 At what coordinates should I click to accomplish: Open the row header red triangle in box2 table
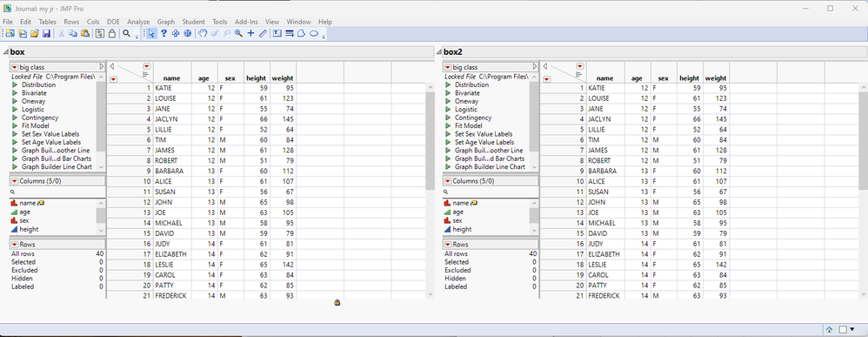(x=546, y=79)
